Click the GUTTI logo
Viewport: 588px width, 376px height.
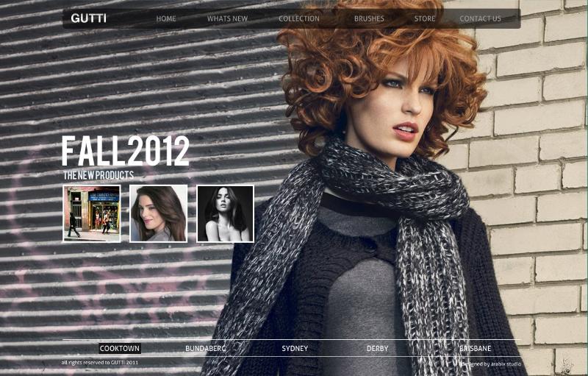click(88, 18)
